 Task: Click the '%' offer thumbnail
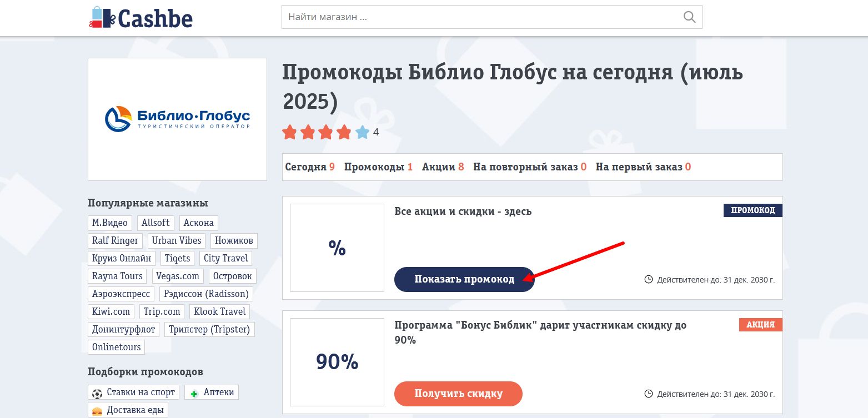337,248
